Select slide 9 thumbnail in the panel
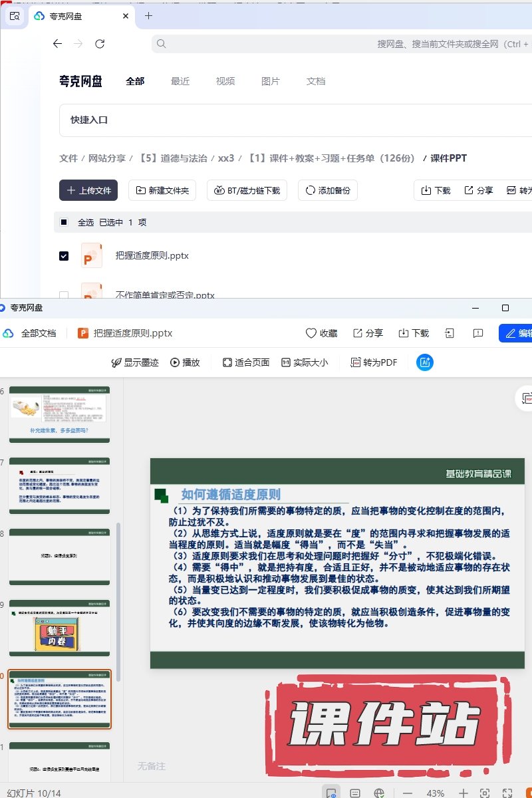Image resolution: width=532 pixels, height=798 pixels. click(x=59, y=627)
